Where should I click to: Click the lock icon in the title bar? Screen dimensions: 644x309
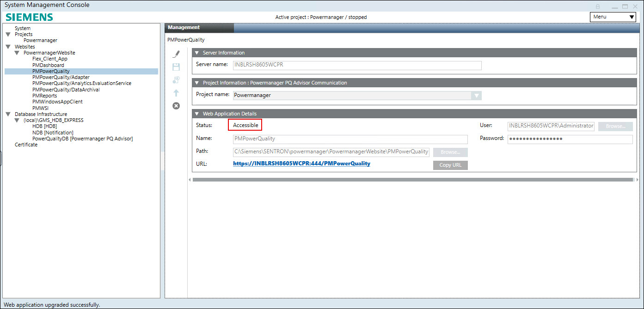598,6
